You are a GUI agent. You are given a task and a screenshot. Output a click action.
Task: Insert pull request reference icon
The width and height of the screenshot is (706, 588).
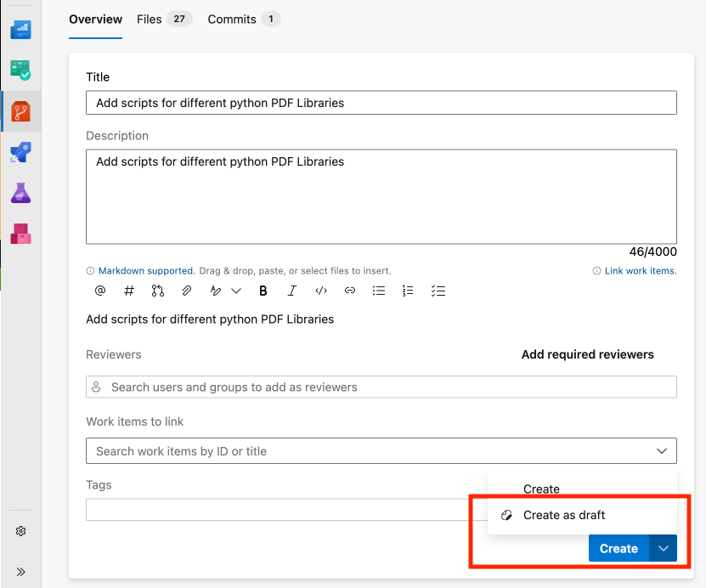pos(157,291)
